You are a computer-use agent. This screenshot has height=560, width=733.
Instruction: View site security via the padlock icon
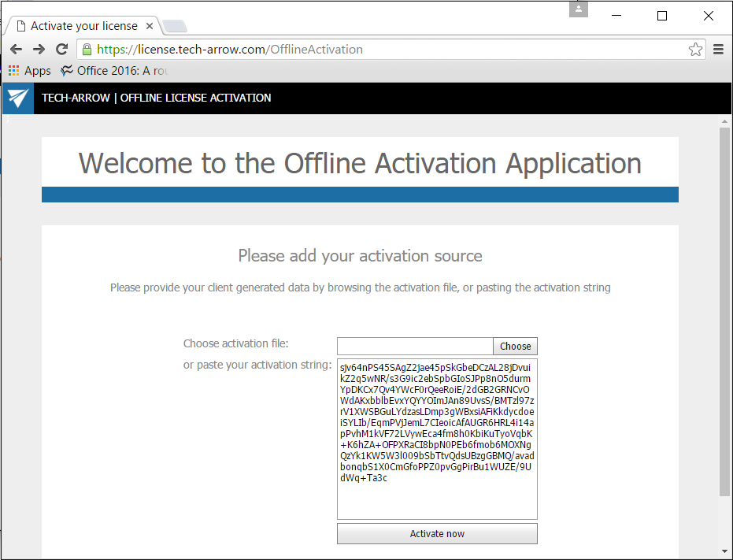pos(84,49)
